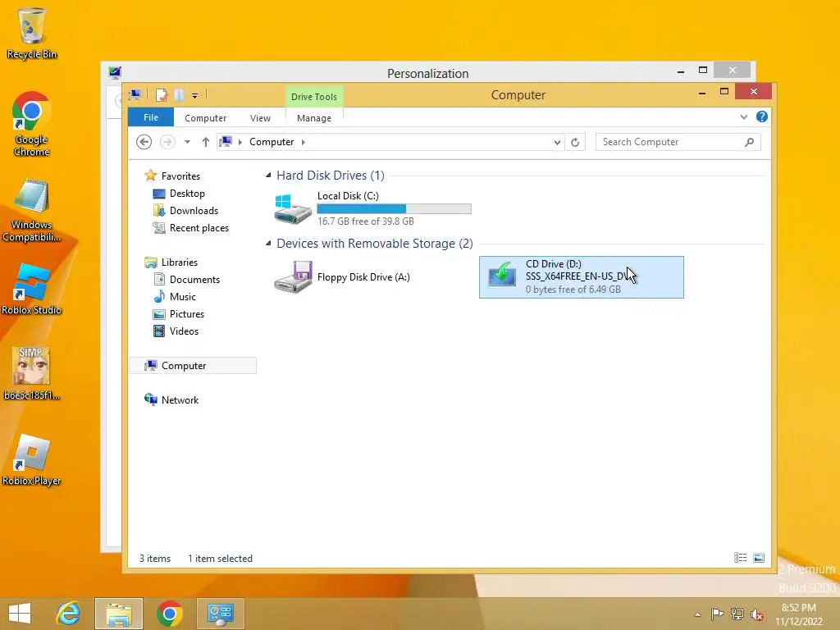The height and width of the screenshot is (630, 840).
Task: Open the Action Center flag icon
Action: [x=717, y=614]
